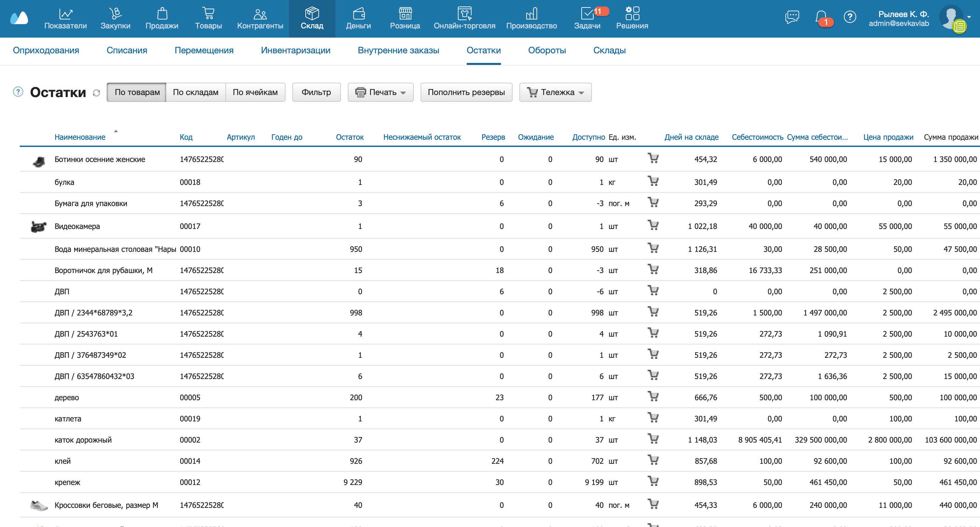Expand the Тележка dropdown

555,92
